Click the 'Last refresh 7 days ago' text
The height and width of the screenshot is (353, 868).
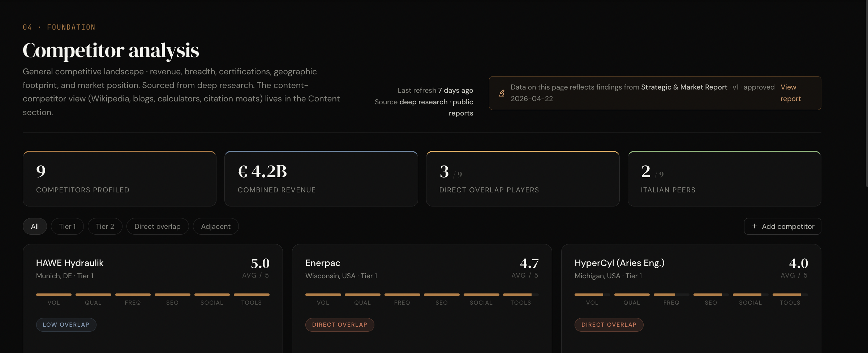click(435, 91)
